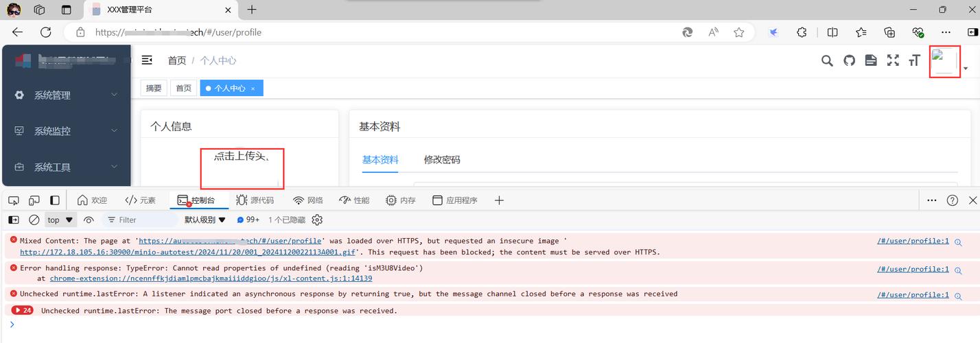Open the 欢迎 DevTools tab
The width and height of the screenshot is (980, 343).
tap(93, 200)
